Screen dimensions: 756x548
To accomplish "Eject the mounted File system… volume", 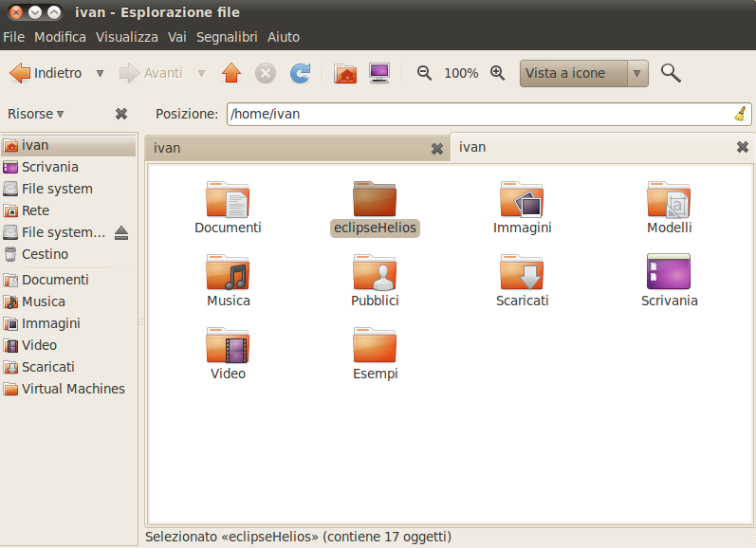I will [x=121, y=233].
